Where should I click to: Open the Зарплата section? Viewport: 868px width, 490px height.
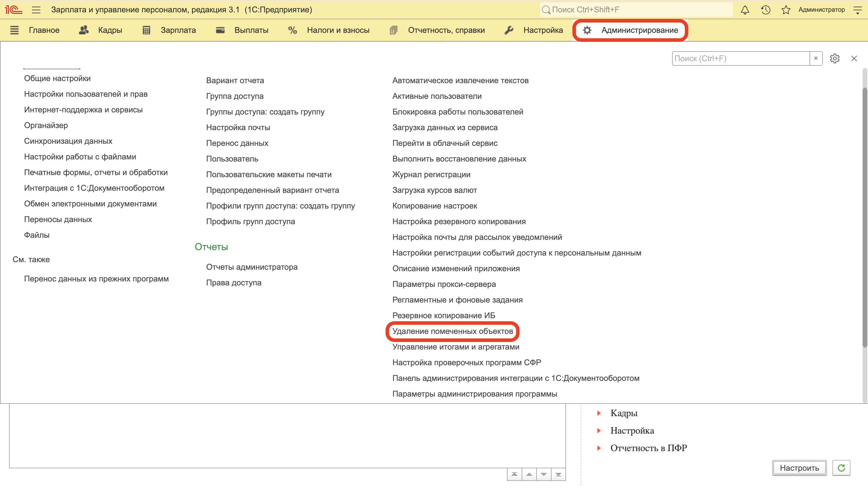tap(178, 30)
